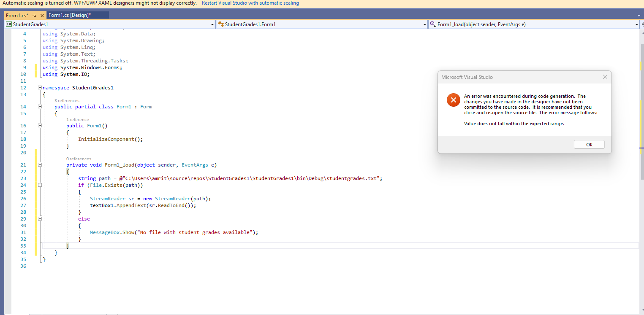
Task: Collapse the else block
Action: tap(40, 219)
